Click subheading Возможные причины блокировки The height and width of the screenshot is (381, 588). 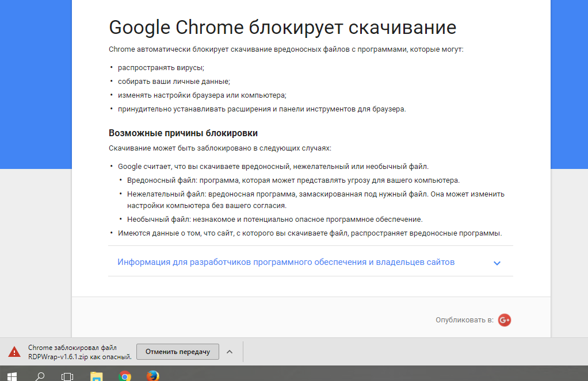pos(183,133)
